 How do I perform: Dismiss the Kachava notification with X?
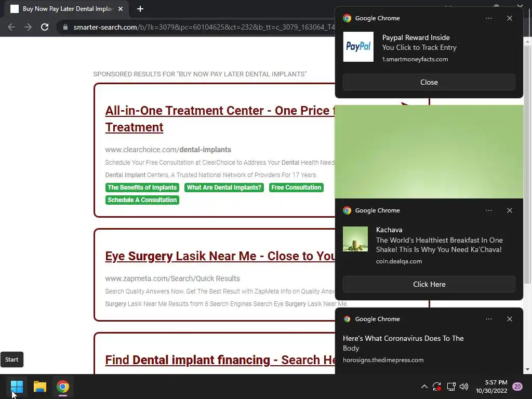509,210
